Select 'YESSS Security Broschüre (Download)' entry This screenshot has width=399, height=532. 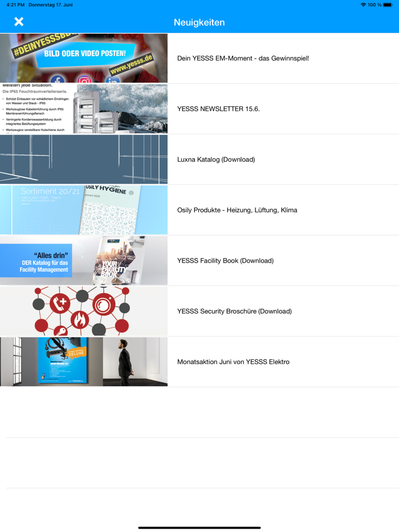(234, 311)
